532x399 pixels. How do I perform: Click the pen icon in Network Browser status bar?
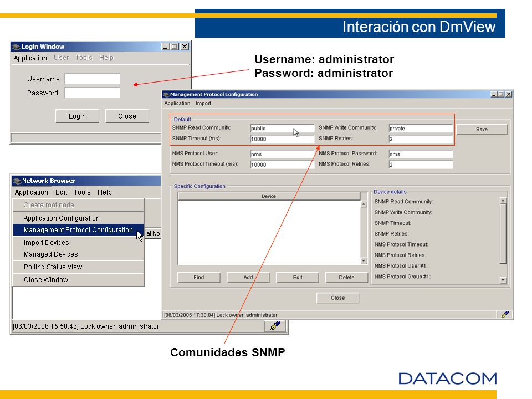click(x=275, y=326)
